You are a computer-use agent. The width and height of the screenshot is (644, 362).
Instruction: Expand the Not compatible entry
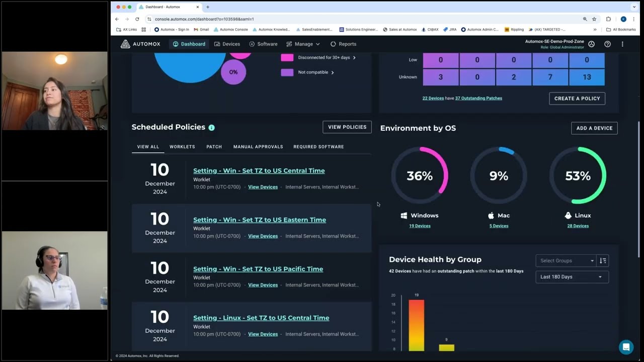[x=316, y=72]
